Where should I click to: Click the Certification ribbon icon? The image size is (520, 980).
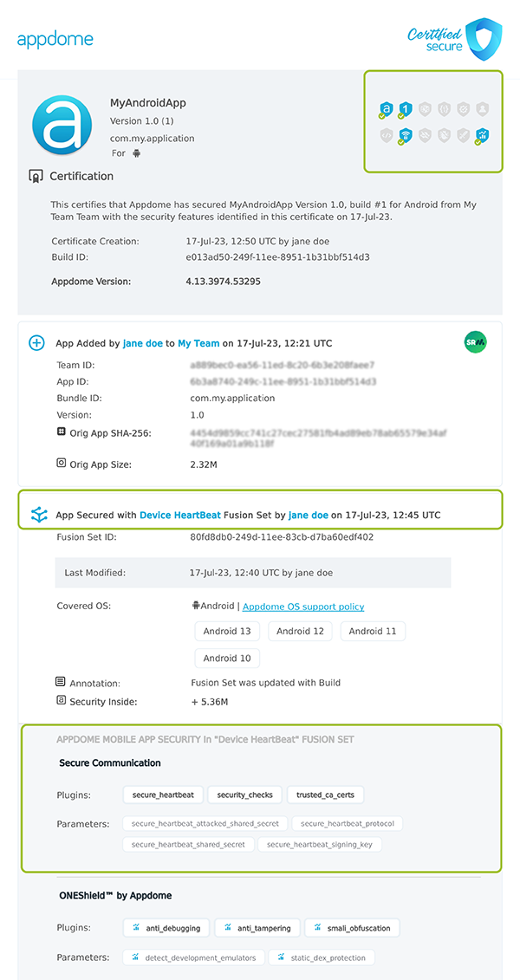pyautogui.click(x=36, y=177)
